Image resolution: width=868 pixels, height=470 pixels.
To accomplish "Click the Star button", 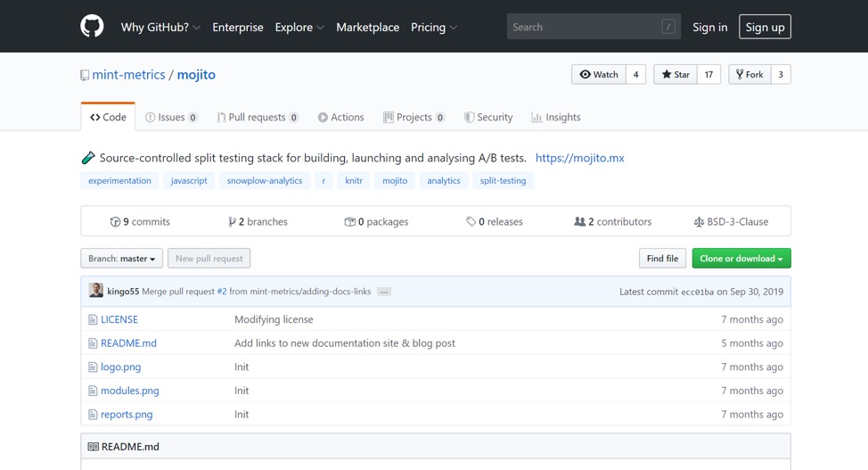I will click(x=676, y=74).
